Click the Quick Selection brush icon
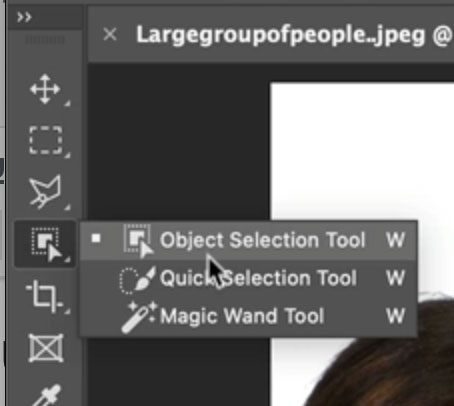This screenshot has width=454, height=406. pos(137,279)
